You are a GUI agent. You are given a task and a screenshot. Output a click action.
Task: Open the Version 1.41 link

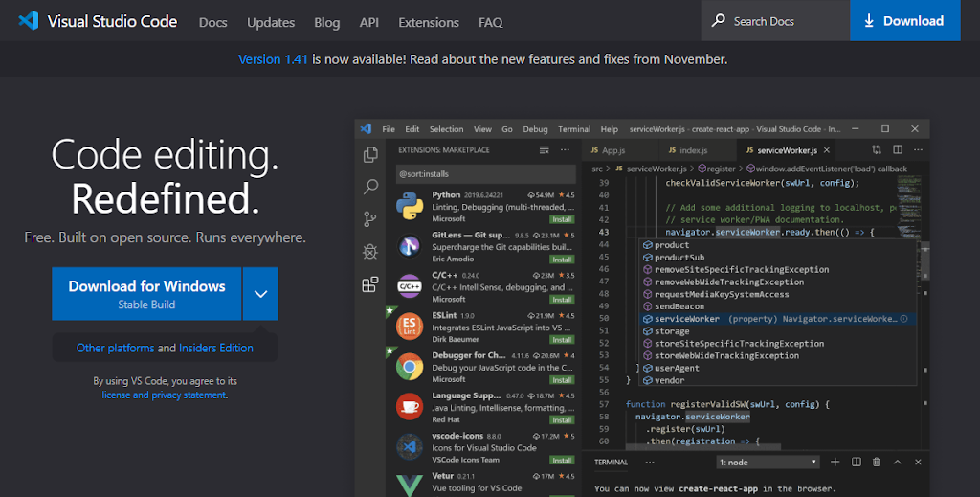[273, 59]
